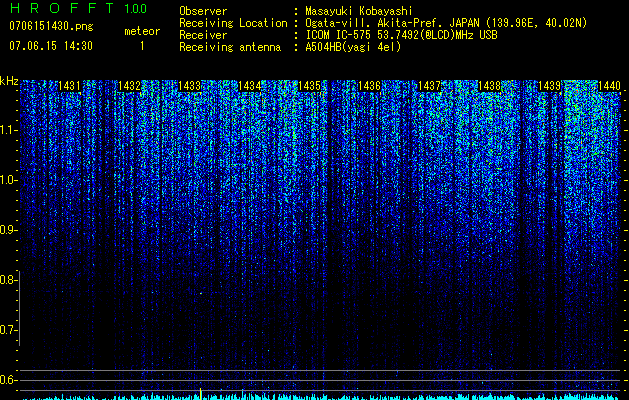Click the yellow meteor echo spike at bottom
629x400 pixels.
[x=201, y=394]
